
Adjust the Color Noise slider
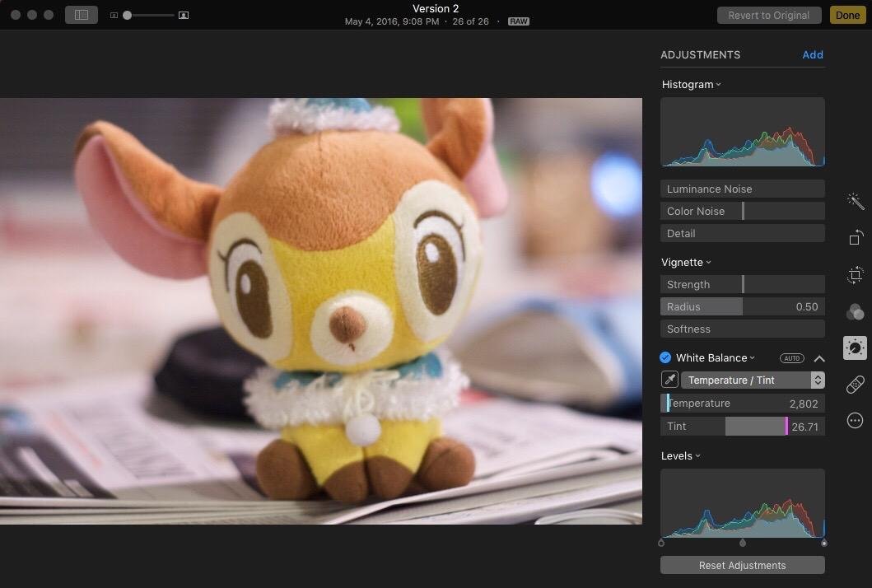pyautogui.click(x=743, y=212)
